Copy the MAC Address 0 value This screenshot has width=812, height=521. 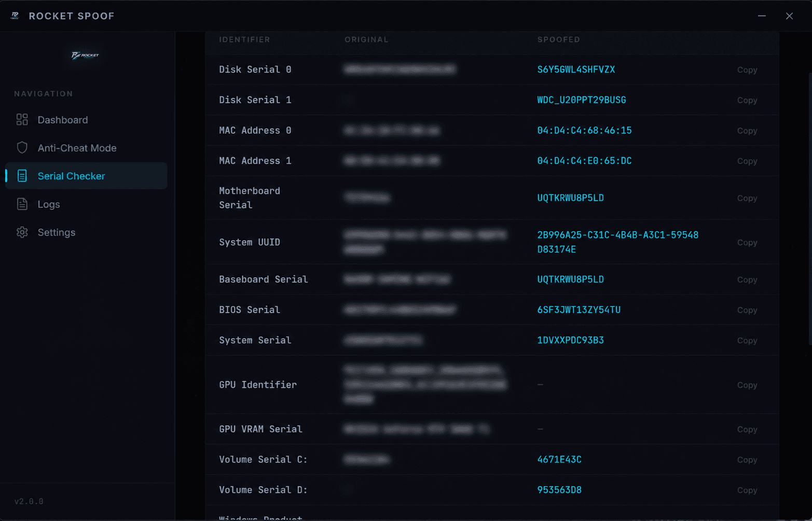point(747,131)
